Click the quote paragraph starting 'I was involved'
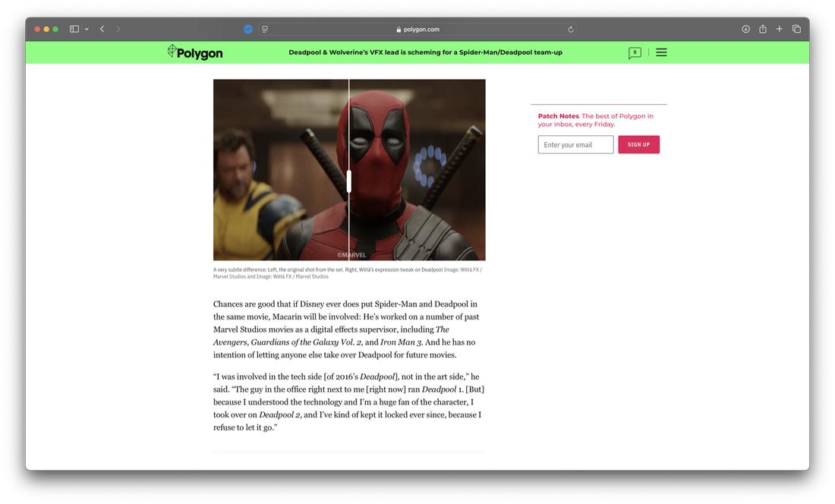Screen dimensions: 835x504 pyautogui.click(x=349, y=402)
